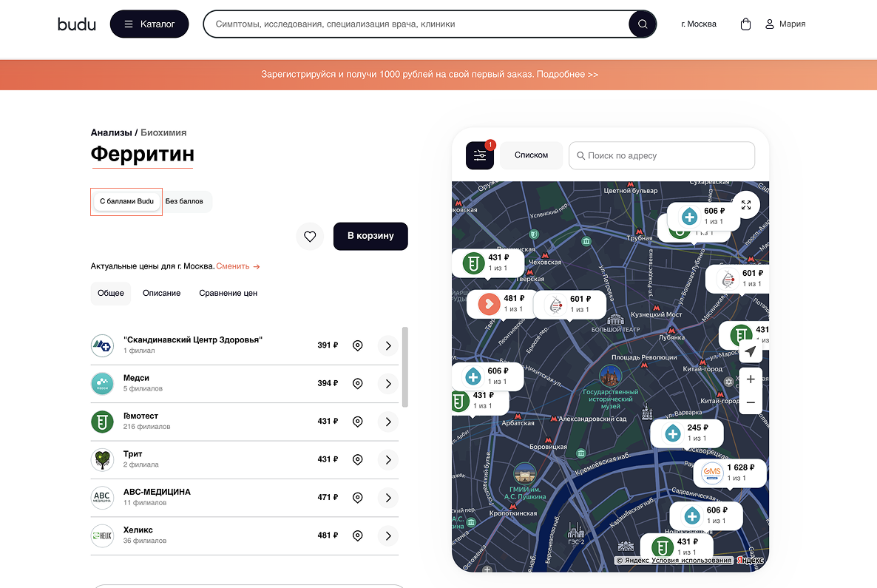Show Трит locations on map
This screenshot has height=588, width=877.
(357, 460)
